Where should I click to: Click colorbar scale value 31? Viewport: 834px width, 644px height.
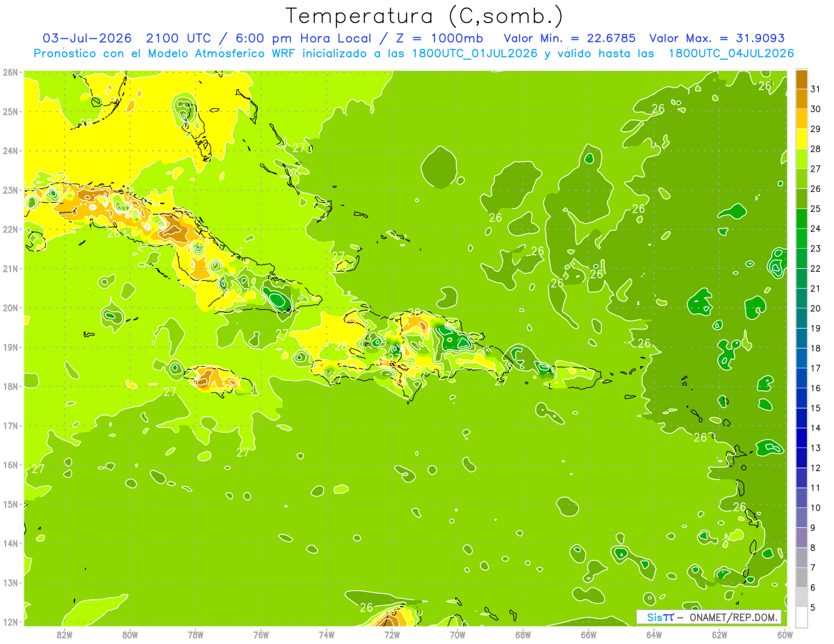tap(815, 89)
